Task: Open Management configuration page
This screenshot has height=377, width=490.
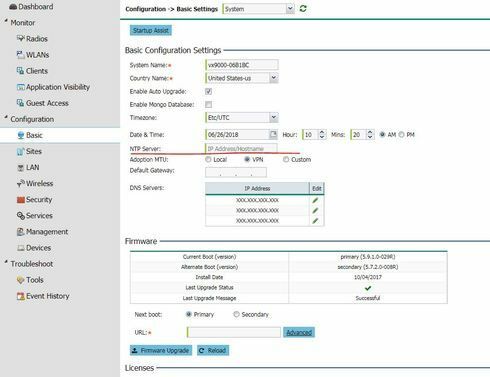Action: (47, 232)
